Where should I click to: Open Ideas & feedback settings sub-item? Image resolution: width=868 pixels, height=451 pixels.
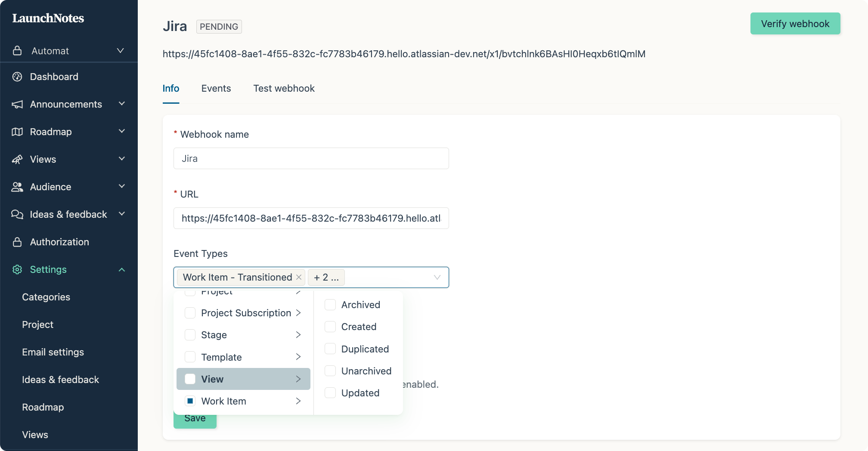pos(61,380)
